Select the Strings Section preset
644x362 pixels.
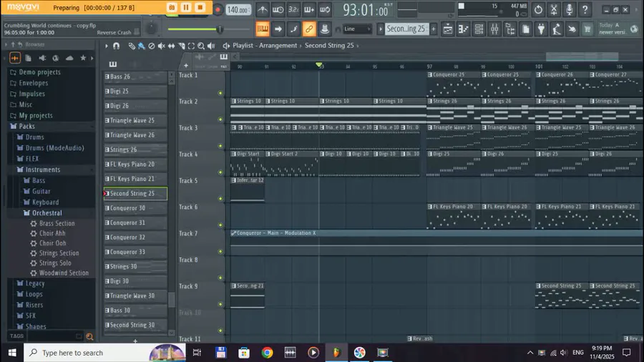59,253
